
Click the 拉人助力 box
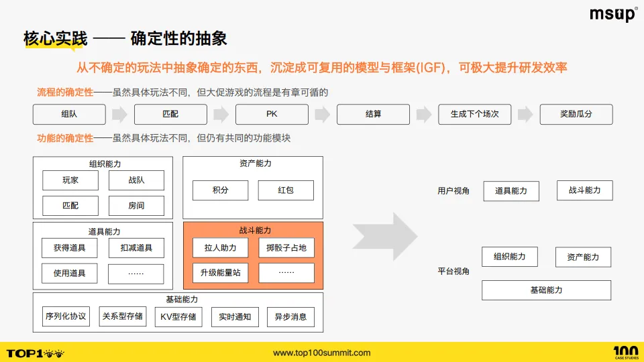tap(221, 248)
